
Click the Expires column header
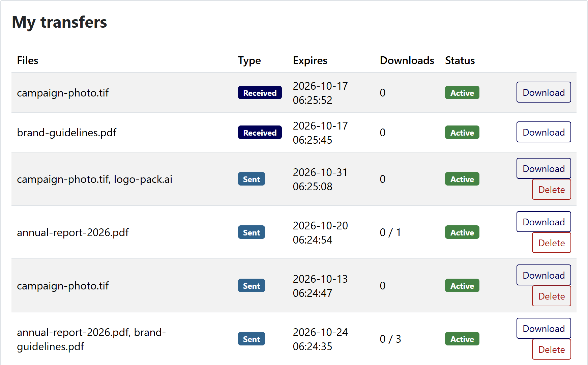coord(310,60)
